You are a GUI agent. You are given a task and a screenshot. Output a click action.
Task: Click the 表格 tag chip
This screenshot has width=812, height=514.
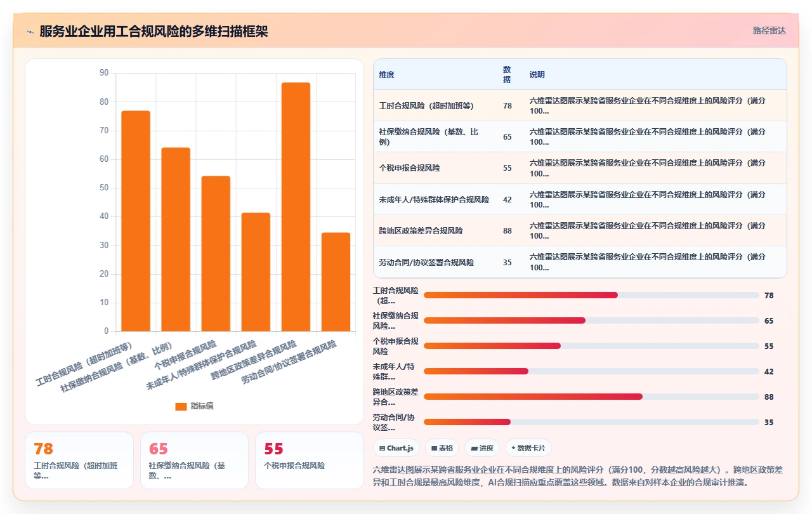click(442, 448)
